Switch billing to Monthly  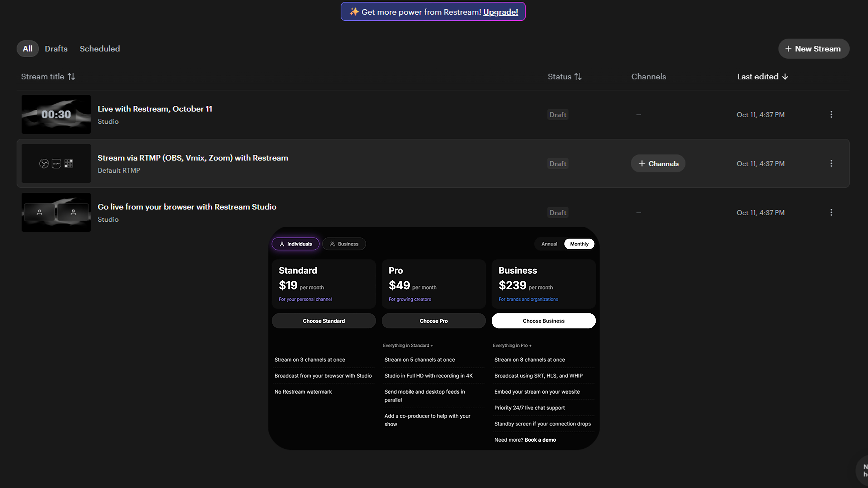(579, 244)
